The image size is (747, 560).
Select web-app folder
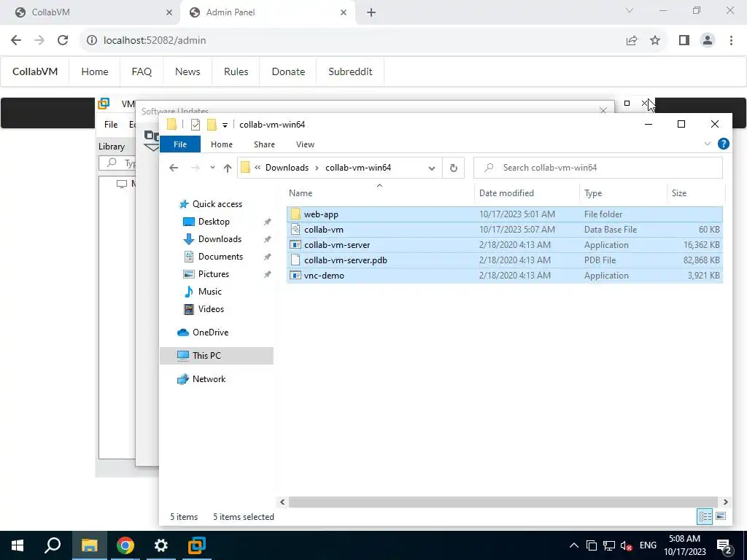(x=505, y=214)
